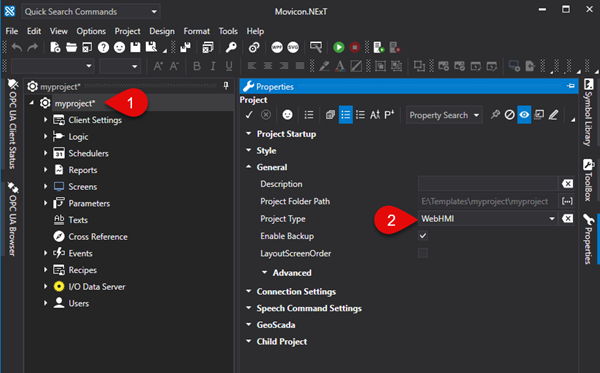
Task: Open the font name combo box
Action: pos(52,66)
